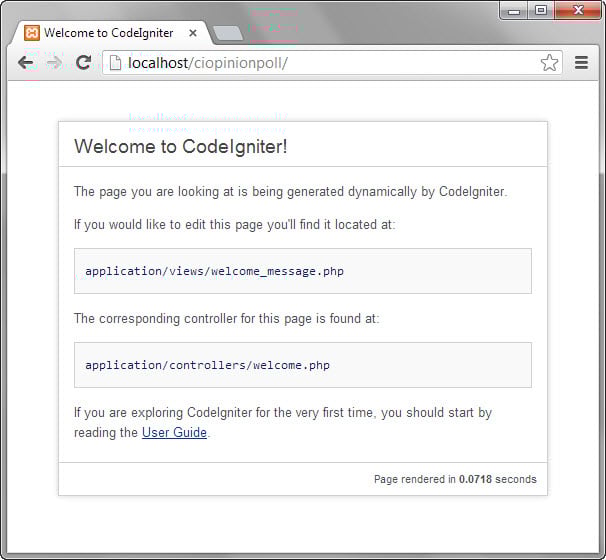Close the Welcome to CodeIgniter tab
This screenshot has height=560, width=606.
(193, 33)
